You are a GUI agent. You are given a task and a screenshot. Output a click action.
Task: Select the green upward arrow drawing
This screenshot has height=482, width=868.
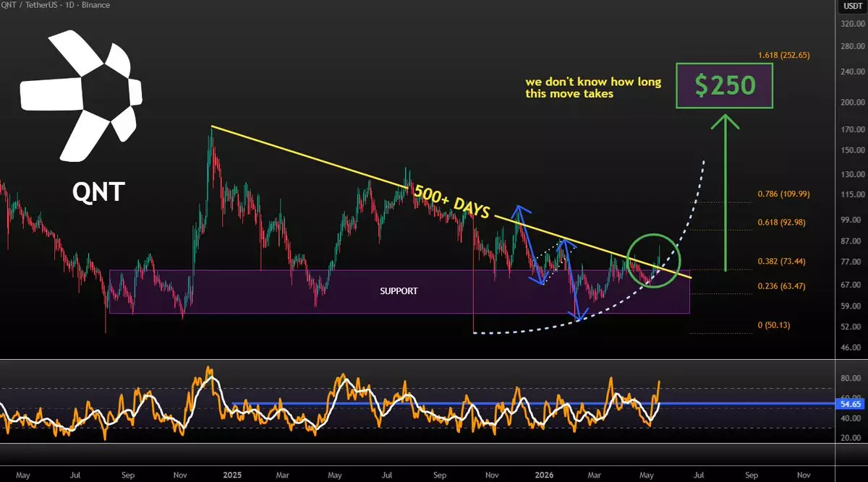pos(726,192)
